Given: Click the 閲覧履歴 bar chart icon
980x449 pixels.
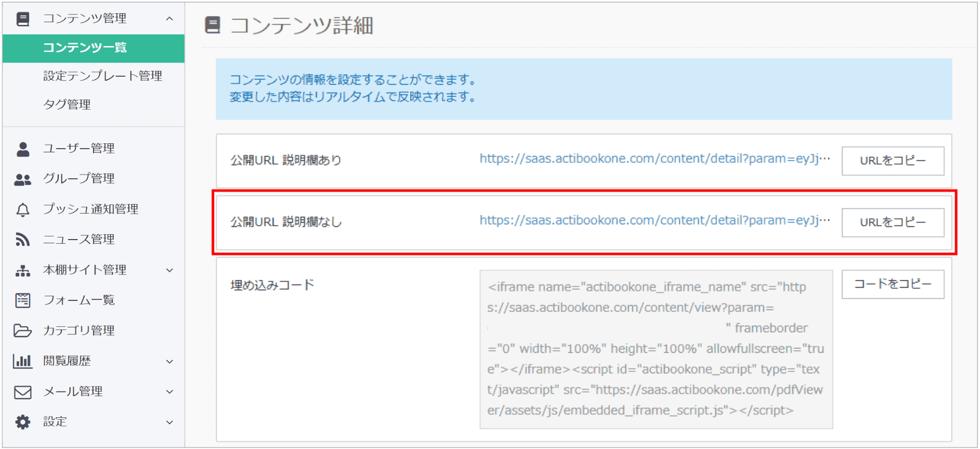Looking at the screenshot, I should tap(23, 361).
